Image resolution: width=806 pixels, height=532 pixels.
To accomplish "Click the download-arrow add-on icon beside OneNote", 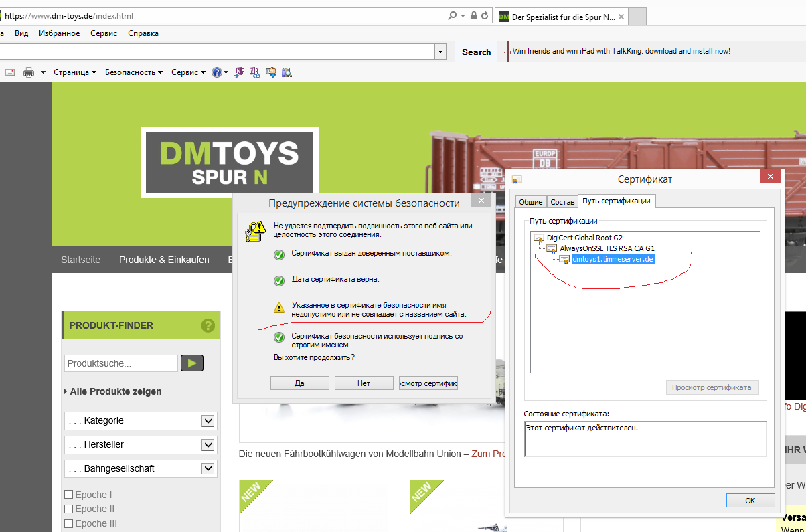I will point(271,72).
